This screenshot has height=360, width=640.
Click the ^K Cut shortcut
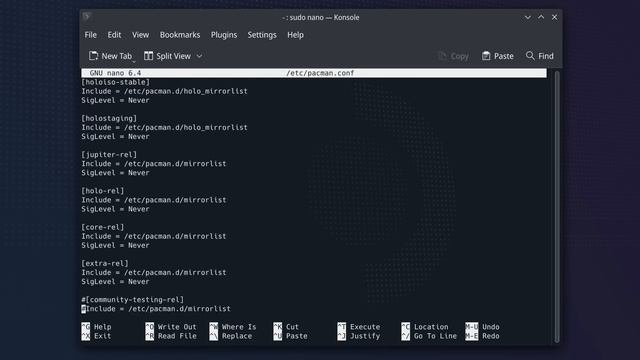286,327
